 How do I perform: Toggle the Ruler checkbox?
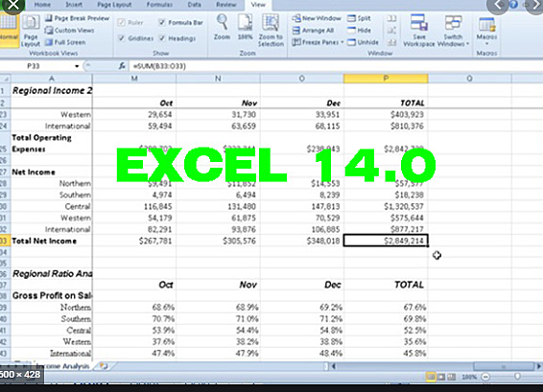click(121, 22)
